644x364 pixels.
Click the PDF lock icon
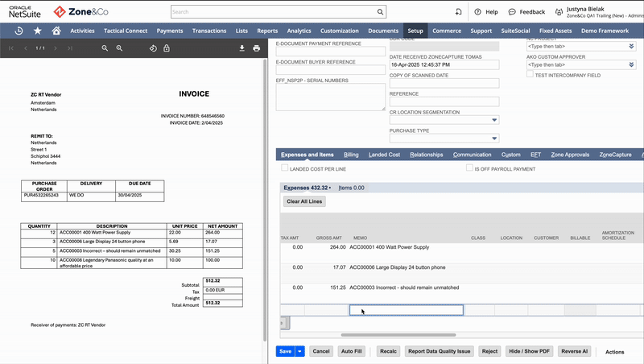click(167, 48)
